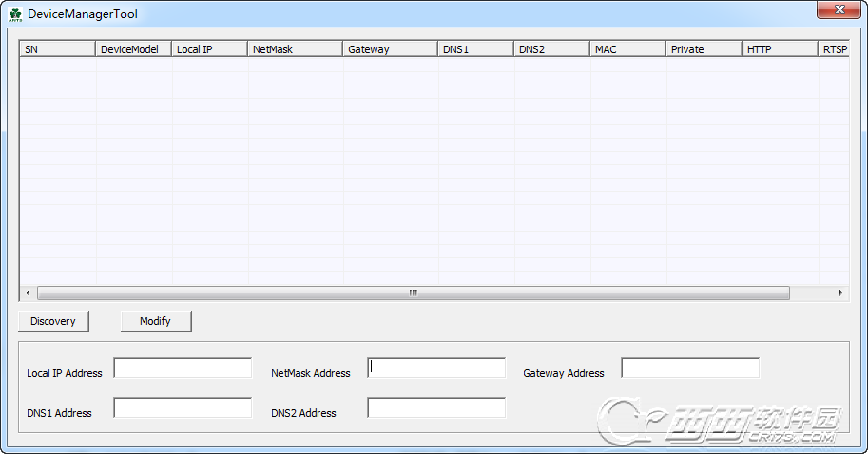Click the NetMask column header
The width and height of the screenshot is (868, 454).
click(296, 48)
